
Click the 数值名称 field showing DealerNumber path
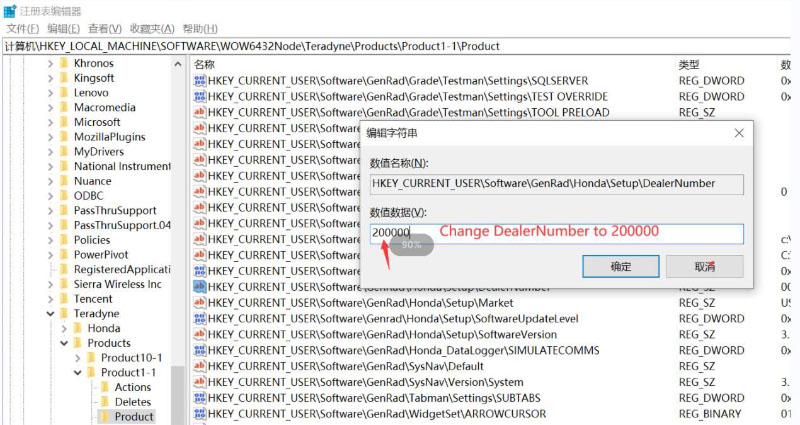(x=557, y=184)
